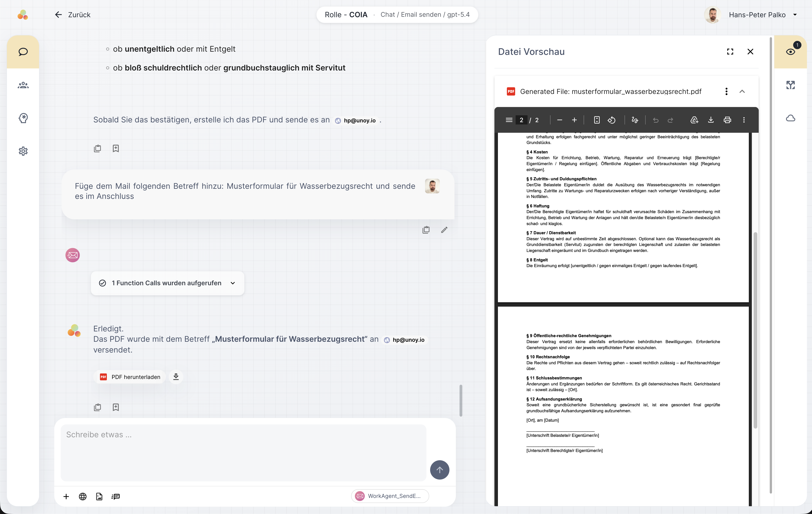Viewport: 812px width, 514px height.
Task: Click the pink email agent icon
Action: point(73,255)
